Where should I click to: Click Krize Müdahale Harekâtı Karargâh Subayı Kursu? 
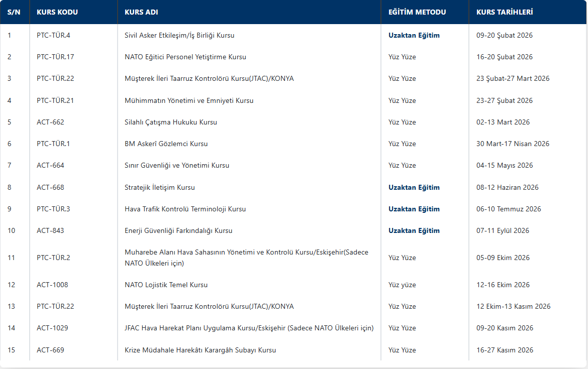200,350
